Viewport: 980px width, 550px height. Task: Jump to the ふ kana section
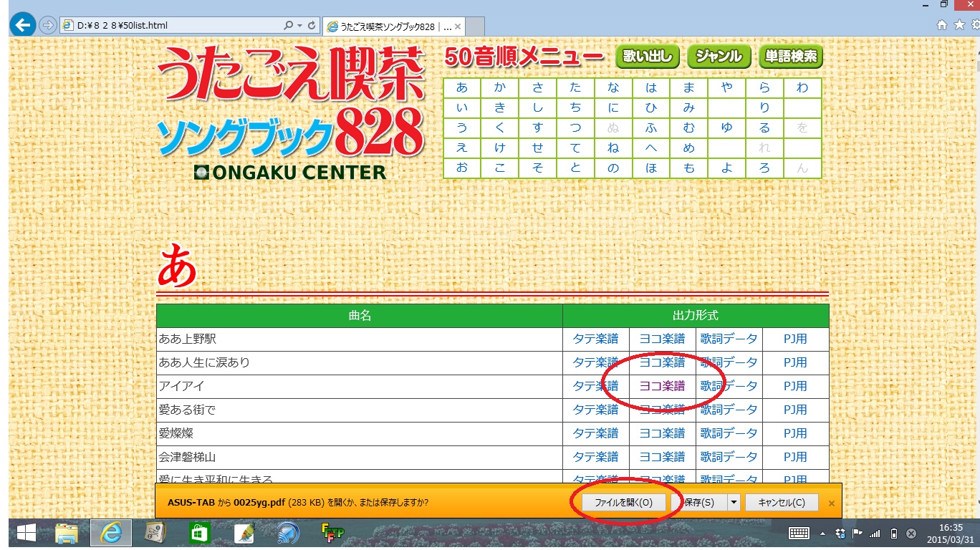tap(651, 128)
